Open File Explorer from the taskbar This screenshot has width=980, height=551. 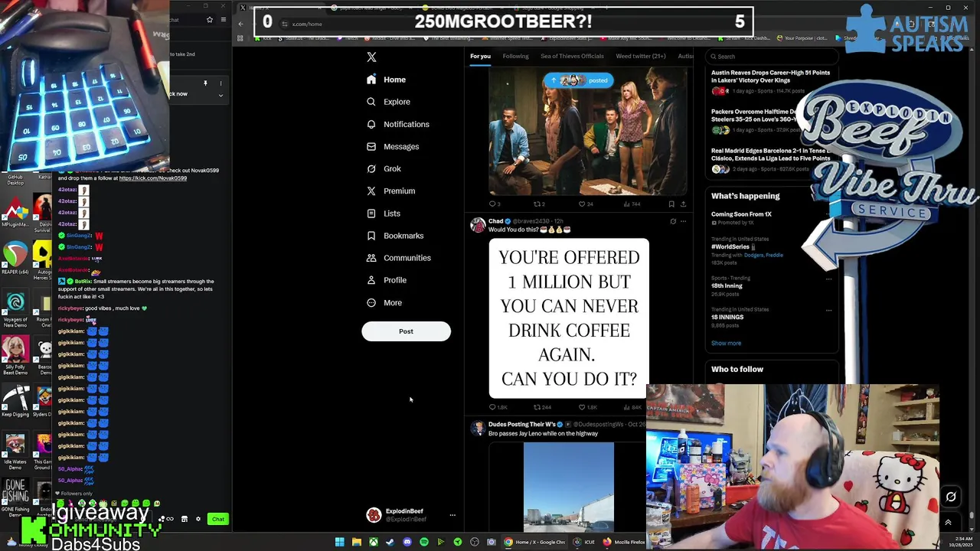(356, 542)
